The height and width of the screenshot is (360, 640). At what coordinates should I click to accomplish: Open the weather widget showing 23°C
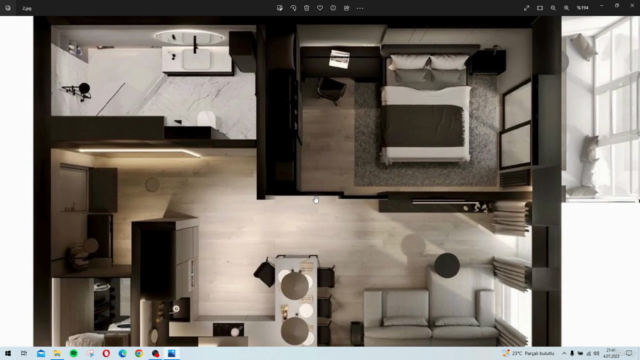pyautogui.click(x=529, y=353)
